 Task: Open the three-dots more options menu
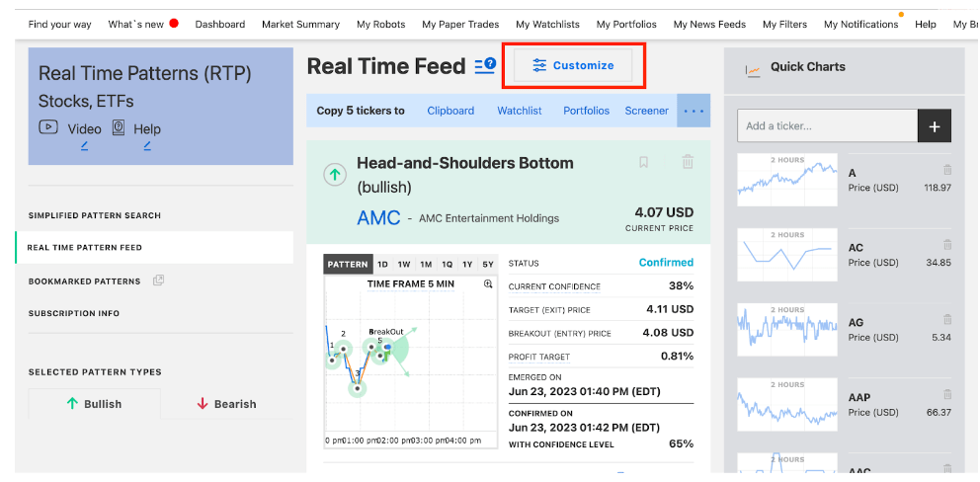[x=694, y=111]
